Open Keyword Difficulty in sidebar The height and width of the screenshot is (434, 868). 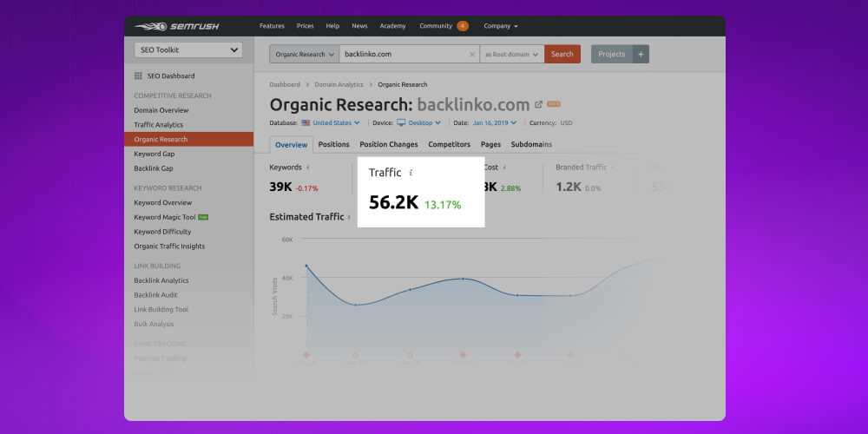[x=163, y=232]
